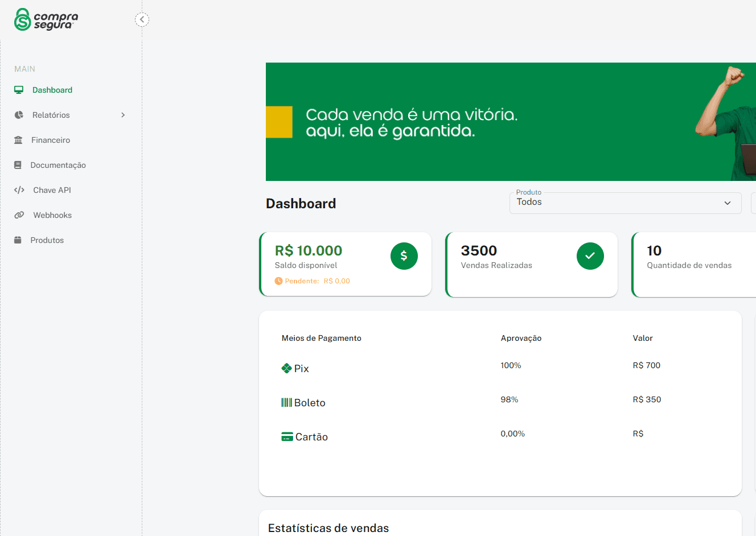Open the Produto dropdown showing Todos
756x536 pixels.
[x=625, y=203]
